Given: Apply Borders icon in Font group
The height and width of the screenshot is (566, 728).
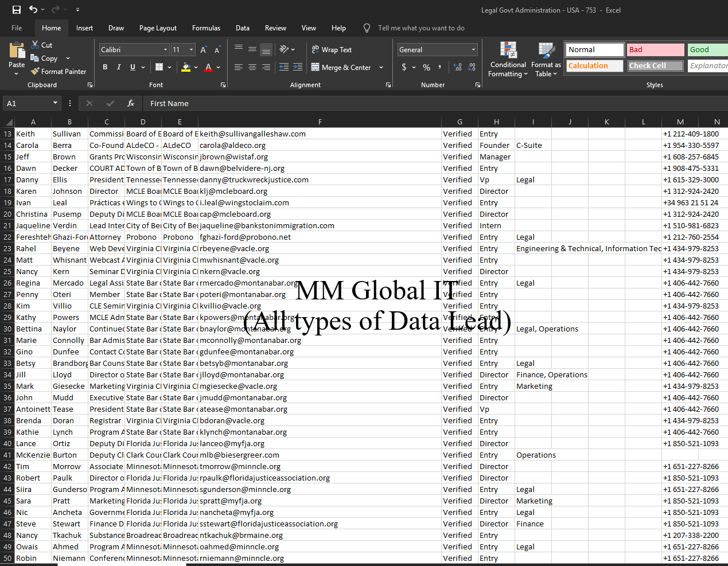Looking at the screenshot, I should [x=159, y=67].
